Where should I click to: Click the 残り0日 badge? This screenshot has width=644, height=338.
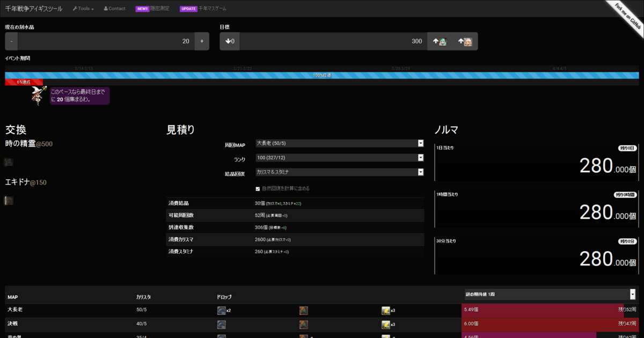click(627, 148)
